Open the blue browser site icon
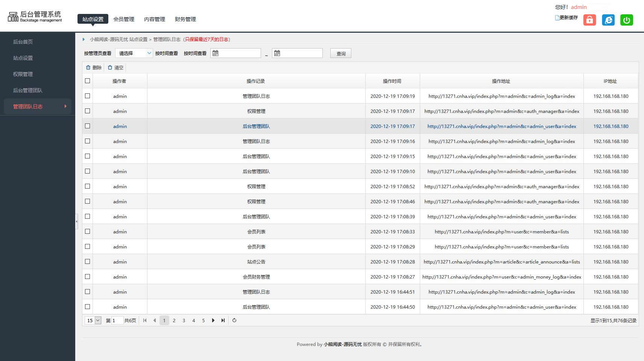644x361 pixels. click(608, 20)
